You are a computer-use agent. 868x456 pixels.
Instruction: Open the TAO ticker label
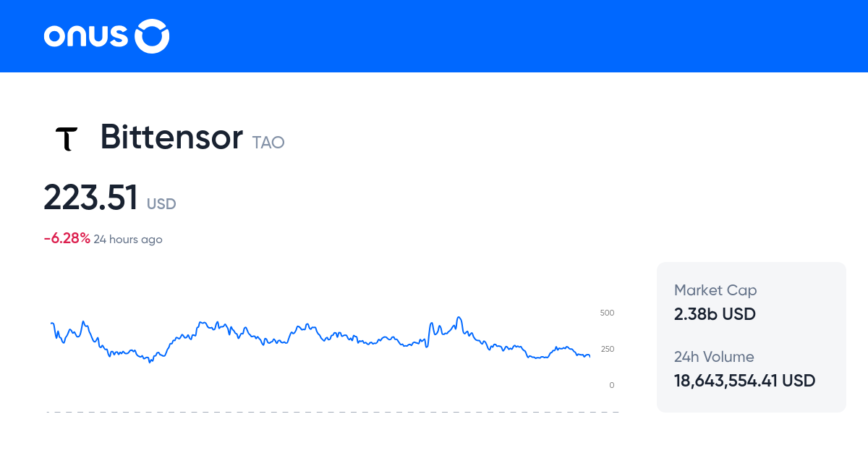tap(268, 143)
